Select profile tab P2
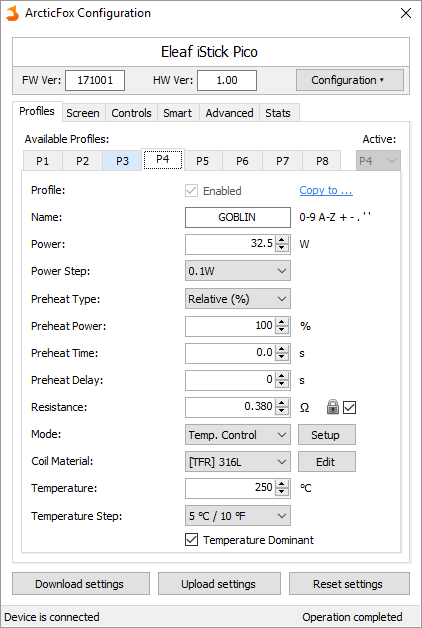 pos(82,161)
